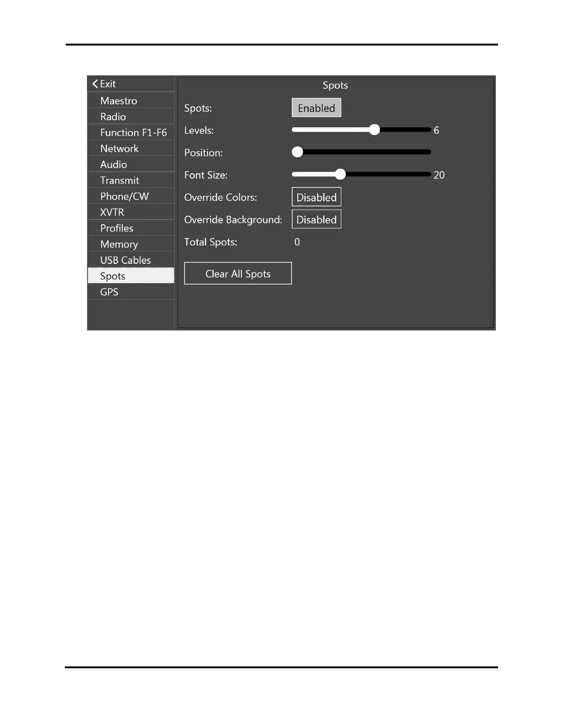The height and width of the screenshot is (728, 563).
Task: Click the Font Size label
Action: pos(206,175)
